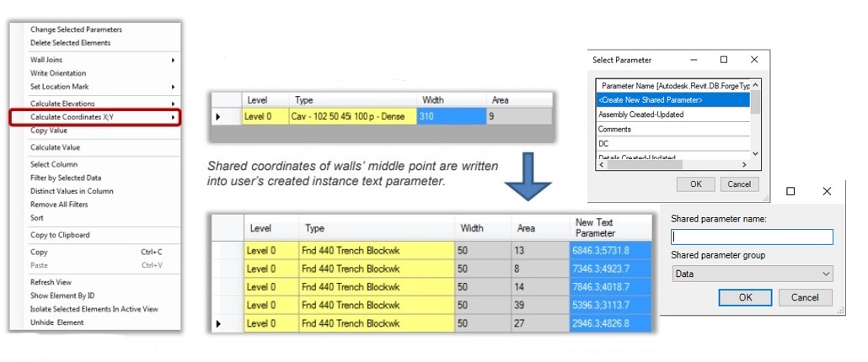
Task: Type in Shared parameter name field
Action: (x=751, y=237)
